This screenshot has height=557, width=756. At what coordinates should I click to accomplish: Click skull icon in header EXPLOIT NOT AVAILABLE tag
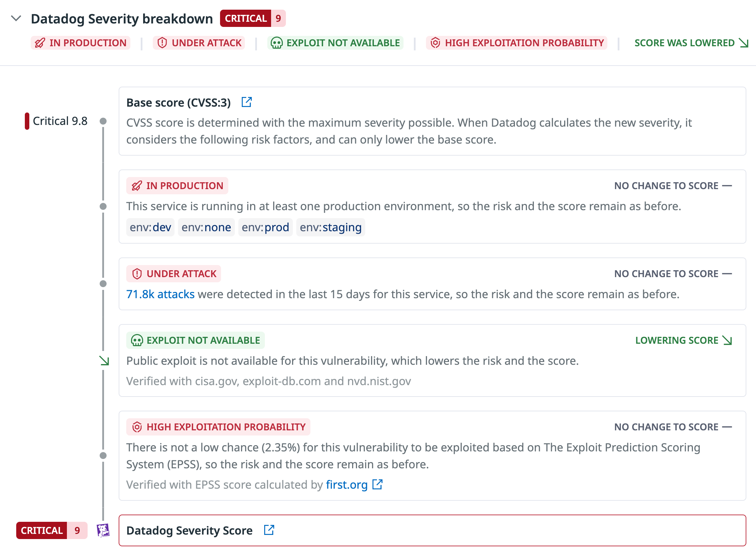click(277, 43)
